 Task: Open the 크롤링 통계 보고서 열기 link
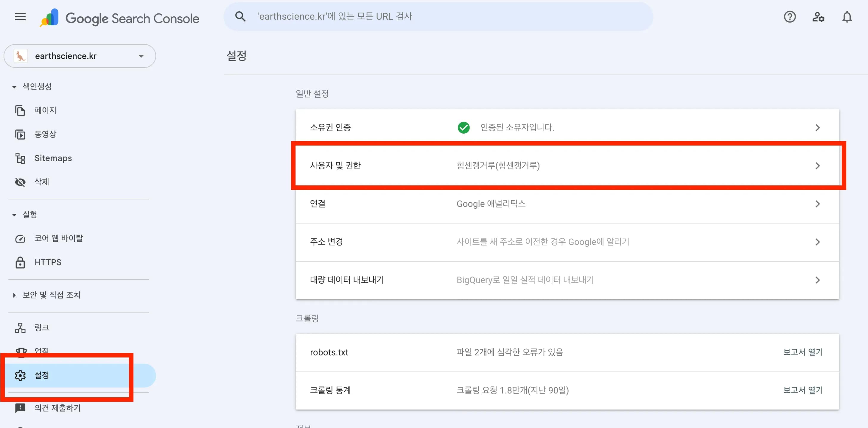(x=803, y=390)
